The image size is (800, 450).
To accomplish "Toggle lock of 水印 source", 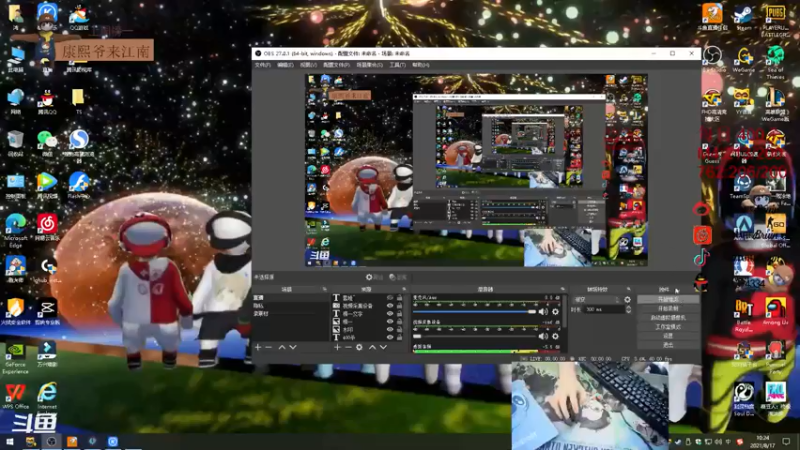I will coord(399,330).
